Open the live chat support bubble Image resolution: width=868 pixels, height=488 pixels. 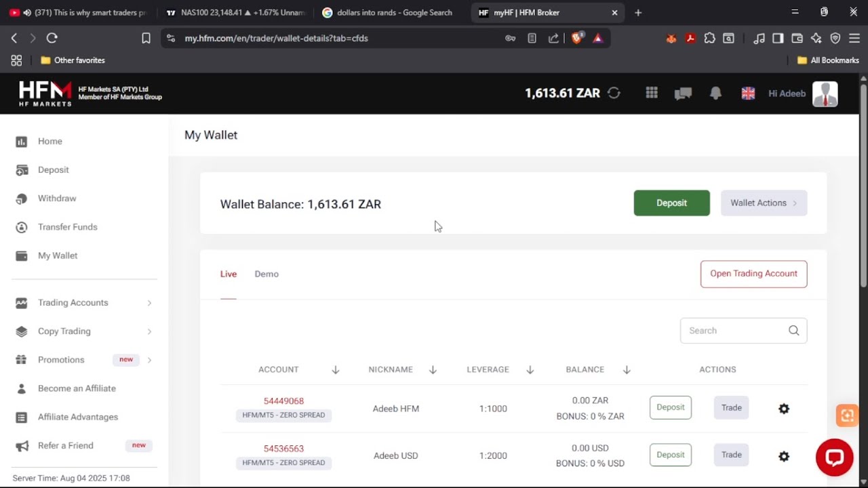tap(834, 457)
